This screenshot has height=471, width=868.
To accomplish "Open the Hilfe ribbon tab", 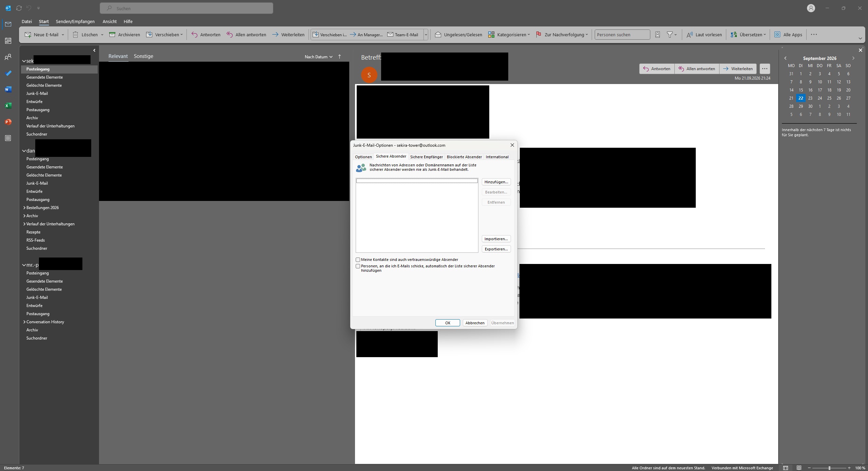I will [x=128, y=21].
